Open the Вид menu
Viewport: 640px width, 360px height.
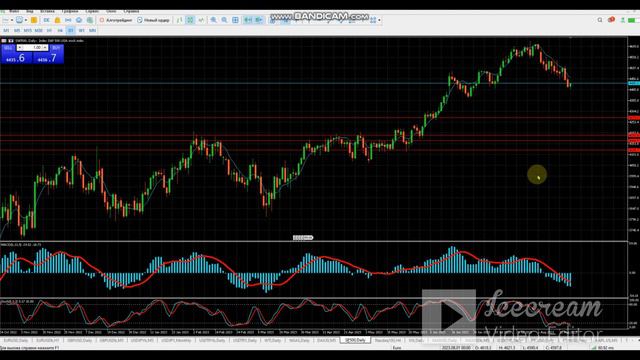click(x=30, y=11)
